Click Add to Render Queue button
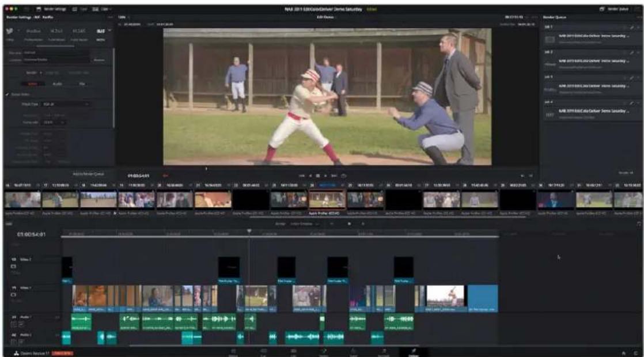This screenshot has height=357, width=644. (x=88, y=174)
